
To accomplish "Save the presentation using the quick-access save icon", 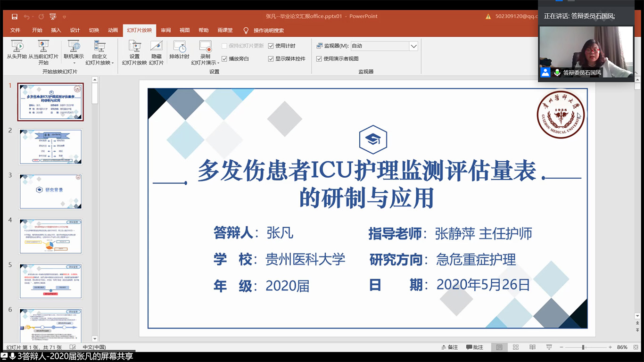I will 15,16.
